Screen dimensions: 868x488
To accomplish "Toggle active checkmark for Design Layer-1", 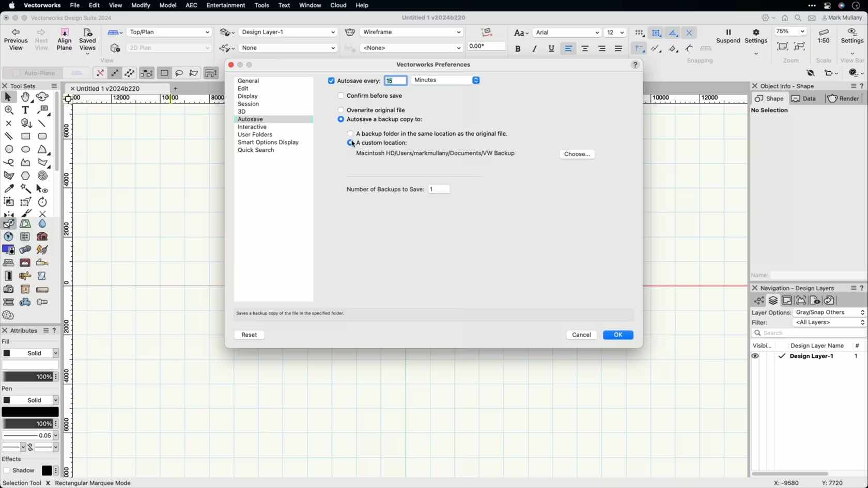I will pyautogui.click(x=782, y=356).
